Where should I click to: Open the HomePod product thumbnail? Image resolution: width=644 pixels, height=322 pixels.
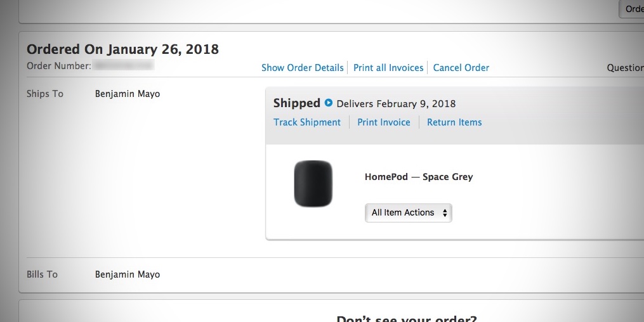(x=313, y=184)
